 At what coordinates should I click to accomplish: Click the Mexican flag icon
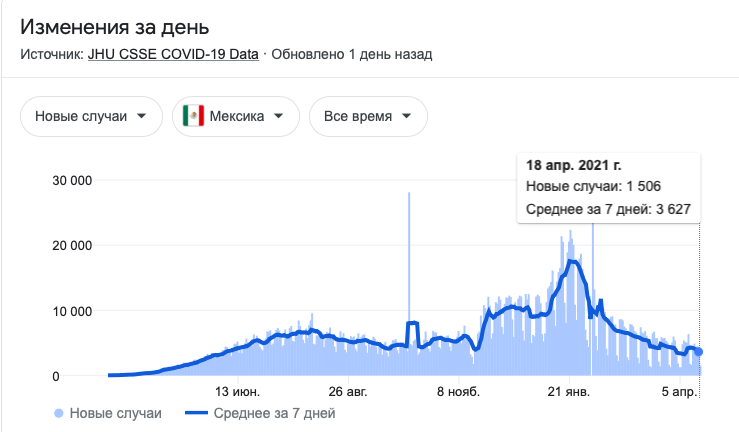(193, 117)
